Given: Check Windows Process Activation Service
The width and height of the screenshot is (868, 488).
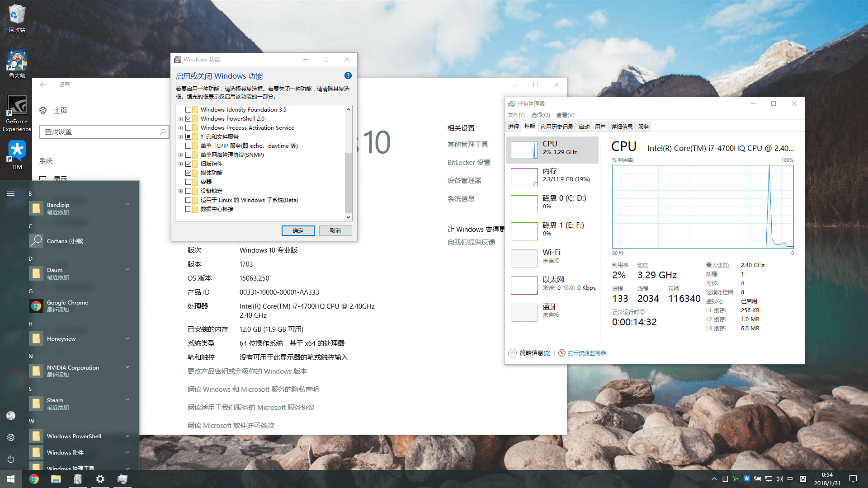Looking at the screenshot, I should (x=188, y=127).
